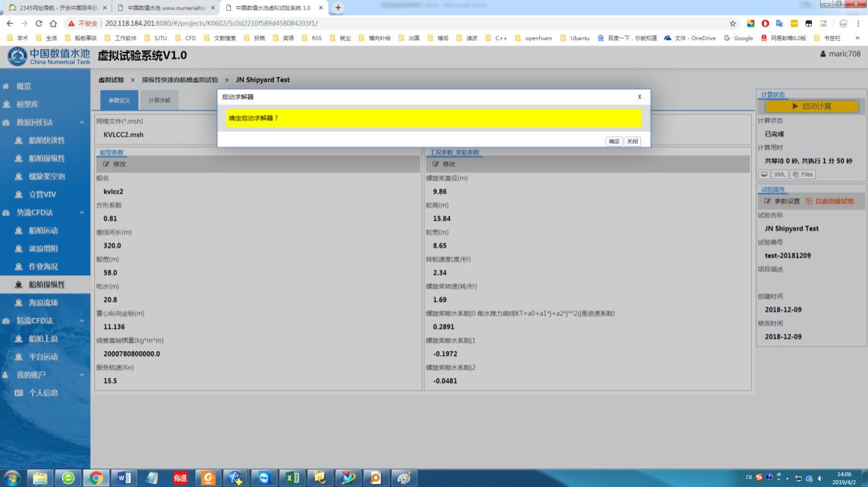
Task: Confirm solver start with 确定 button
Action: point(614,141)
